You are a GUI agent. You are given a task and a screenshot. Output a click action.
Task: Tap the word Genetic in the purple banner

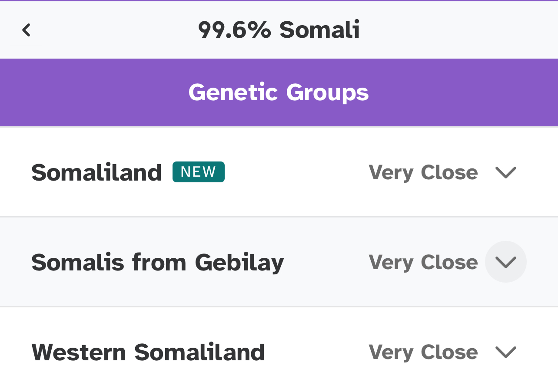tap(233, 92)
